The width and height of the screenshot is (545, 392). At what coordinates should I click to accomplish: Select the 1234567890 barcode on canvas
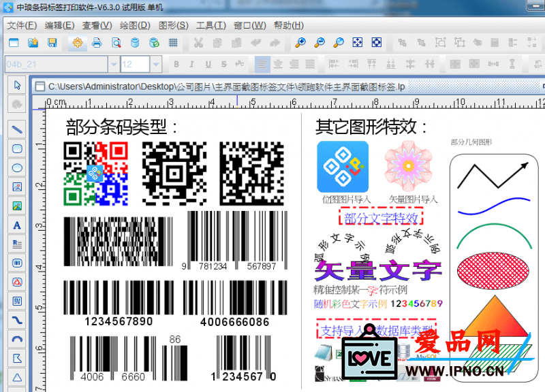click(119, 304)
